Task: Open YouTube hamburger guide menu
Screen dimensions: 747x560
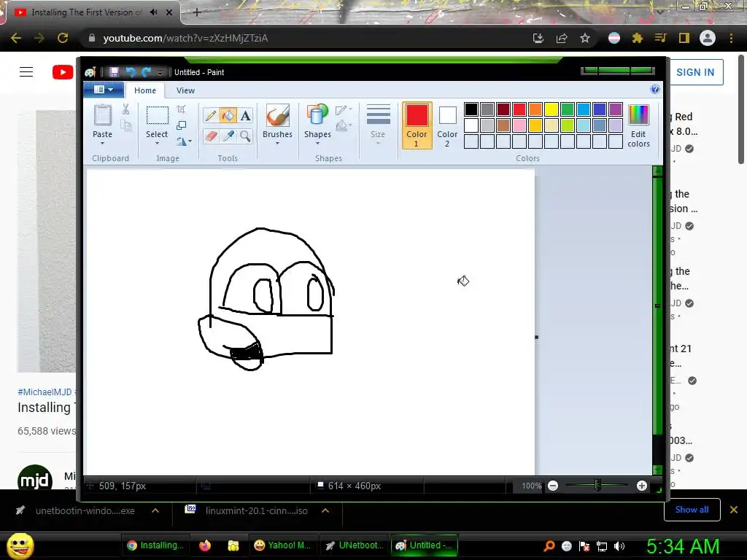Action: pos(26,72)
